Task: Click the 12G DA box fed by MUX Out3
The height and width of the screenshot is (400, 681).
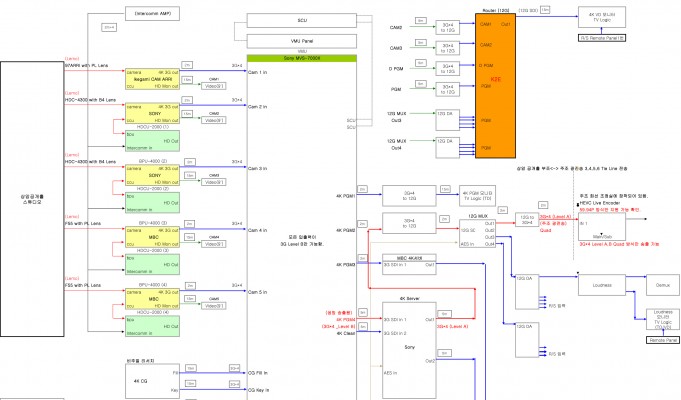Action: 448,120
